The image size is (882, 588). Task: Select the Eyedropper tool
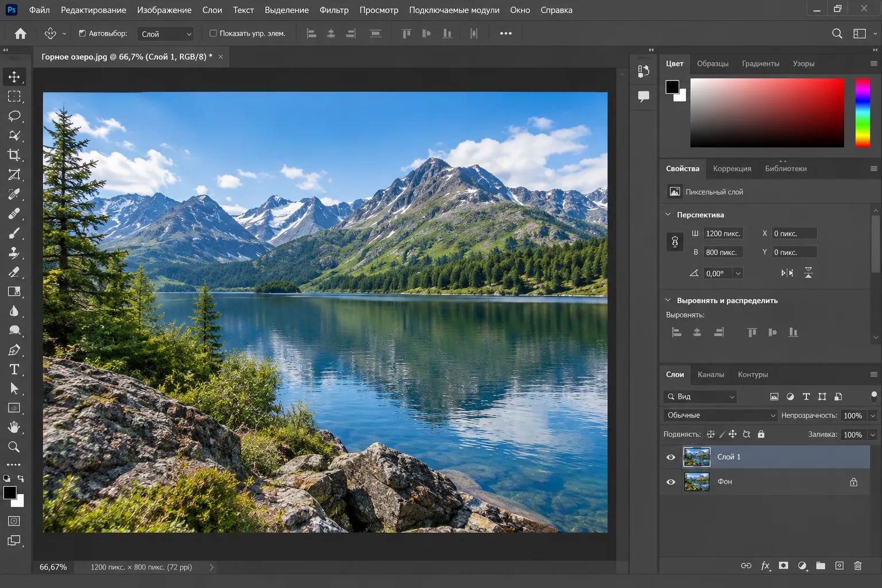point(14,194)
